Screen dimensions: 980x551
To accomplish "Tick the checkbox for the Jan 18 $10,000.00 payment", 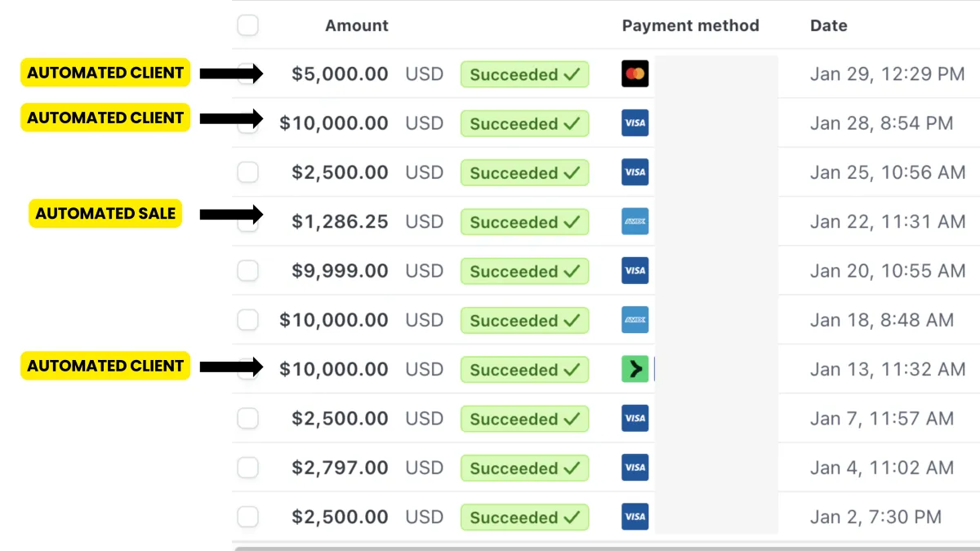I will pos(247,320).
